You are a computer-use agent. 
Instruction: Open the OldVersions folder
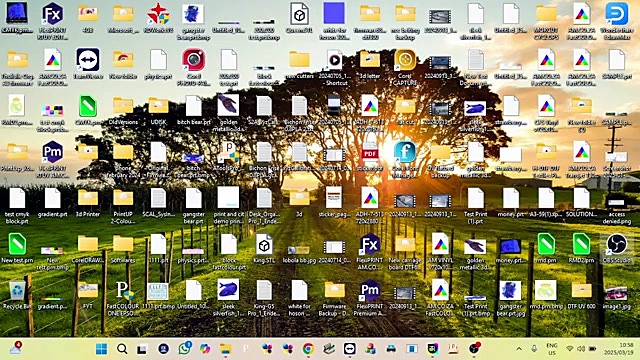tap(123, 106)
